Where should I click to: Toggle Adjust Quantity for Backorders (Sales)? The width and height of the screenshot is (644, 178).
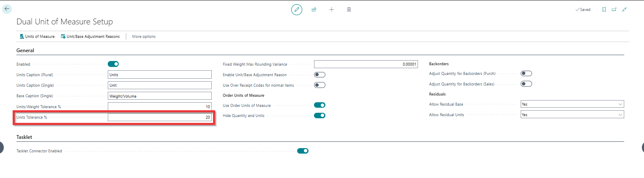point(526,84)
